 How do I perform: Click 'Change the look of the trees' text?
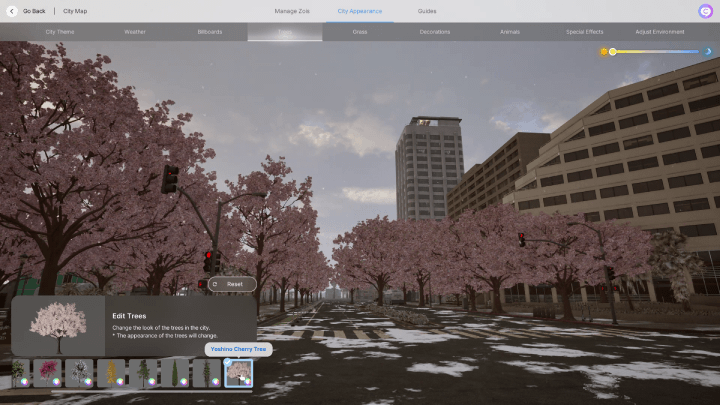click(161, 328)
